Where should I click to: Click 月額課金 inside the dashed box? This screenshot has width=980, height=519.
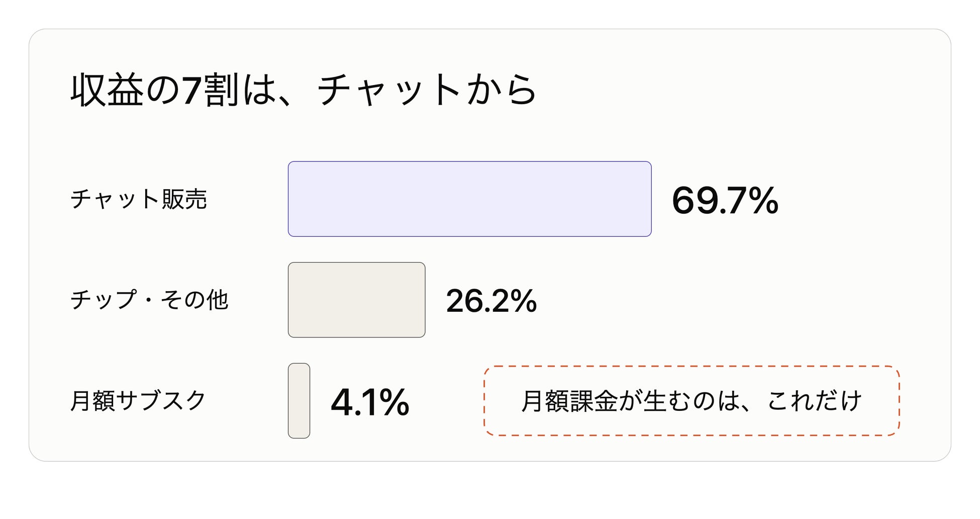570,401
